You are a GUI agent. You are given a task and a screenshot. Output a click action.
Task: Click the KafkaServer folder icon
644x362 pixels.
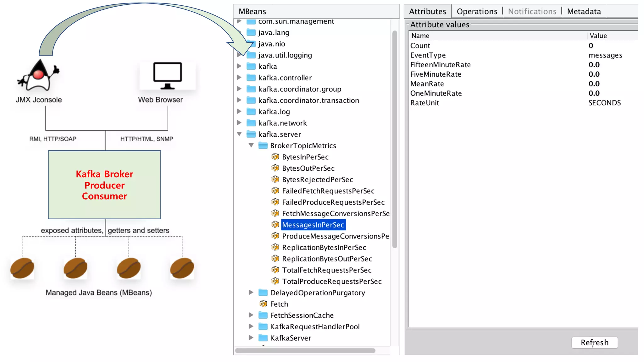[263, 338]
